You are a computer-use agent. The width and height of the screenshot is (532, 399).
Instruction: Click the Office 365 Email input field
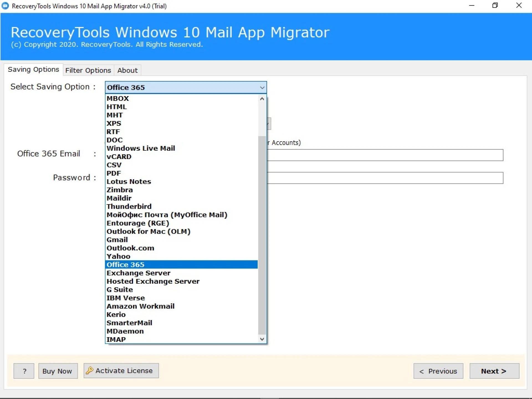click(x=385, y=155)
